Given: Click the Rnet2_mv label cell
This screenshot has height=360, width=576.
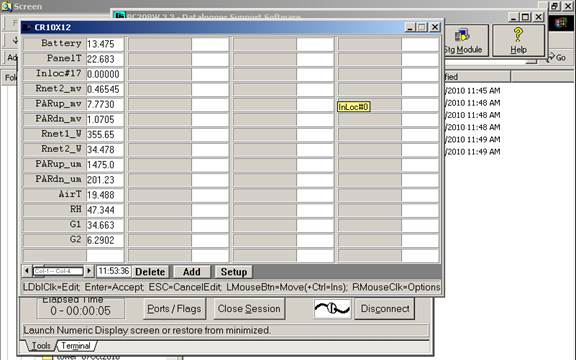Looking at the screenshot, I should [x=55, y=89].
